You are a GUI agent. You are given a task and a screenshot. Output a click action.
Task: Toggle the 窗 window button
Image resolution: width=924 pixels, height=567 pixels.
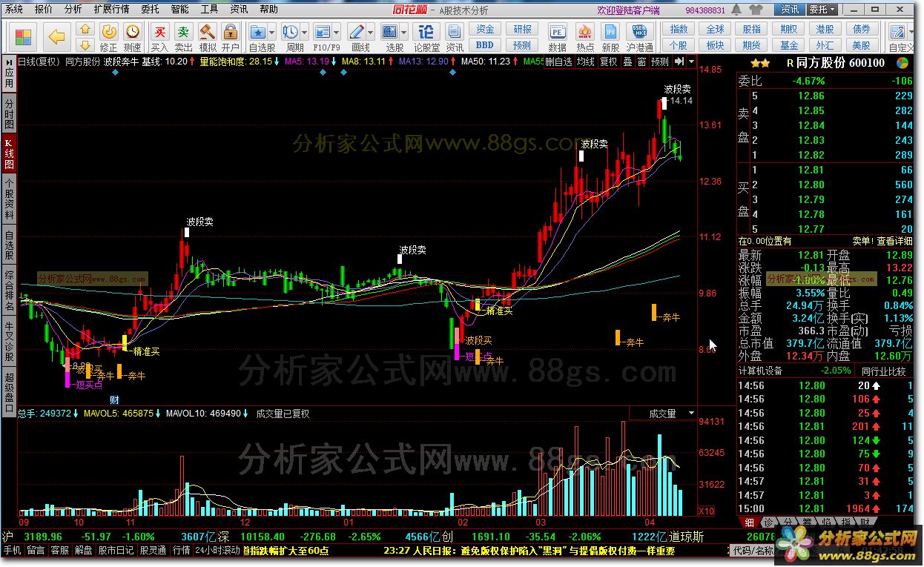tap(641, 62)
